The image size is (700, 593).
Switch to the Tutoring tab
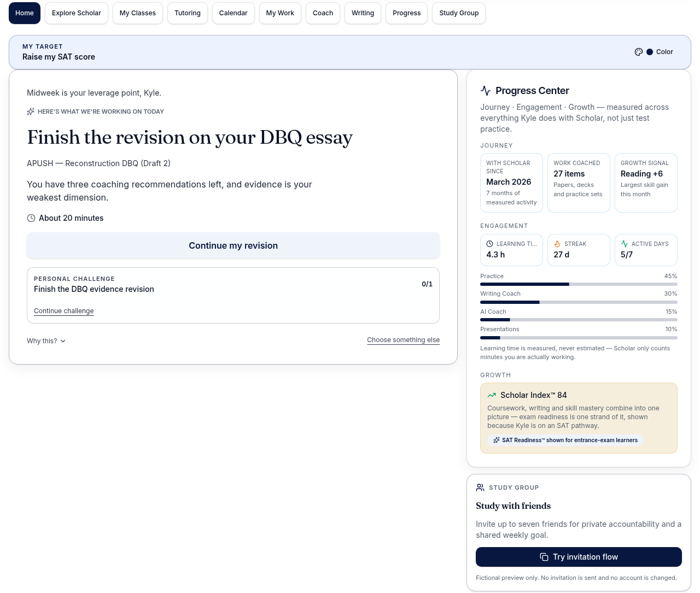(x=188, y=13)
